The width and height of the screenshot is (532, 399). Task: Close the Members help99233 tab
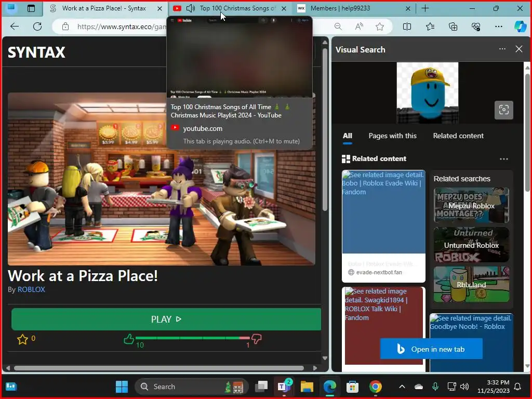[408, 8]
